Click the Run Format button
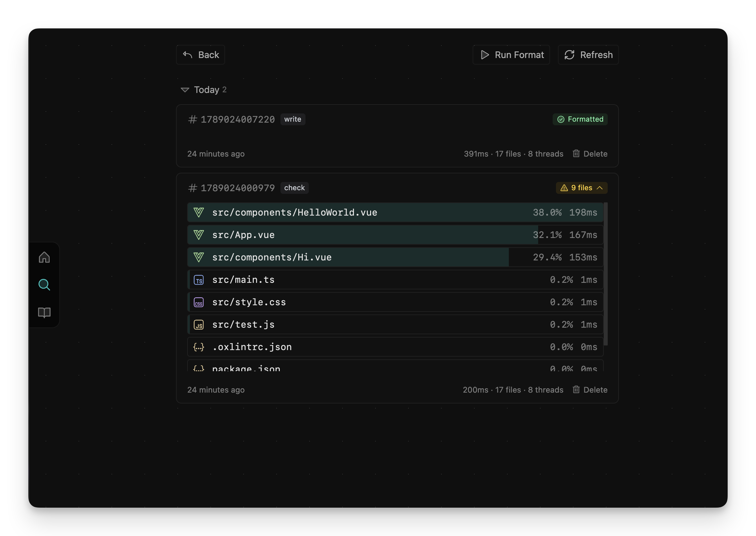This screenshot has width=756, height=536. [x=511, y=55]
